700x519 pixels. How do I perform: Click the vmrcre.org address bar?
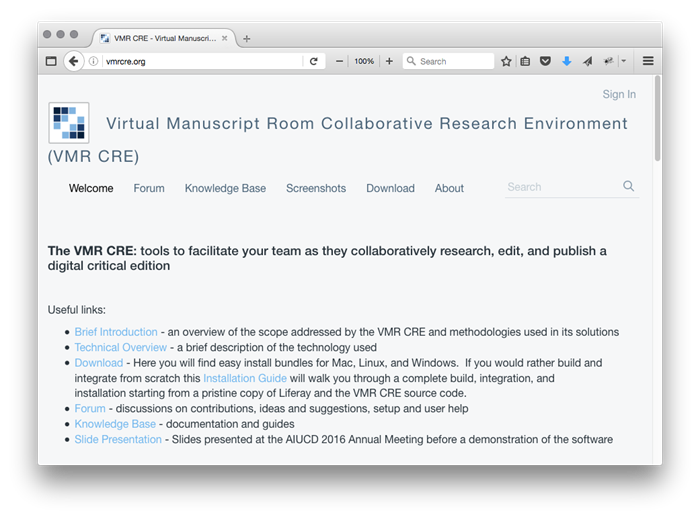pos(200,61)
